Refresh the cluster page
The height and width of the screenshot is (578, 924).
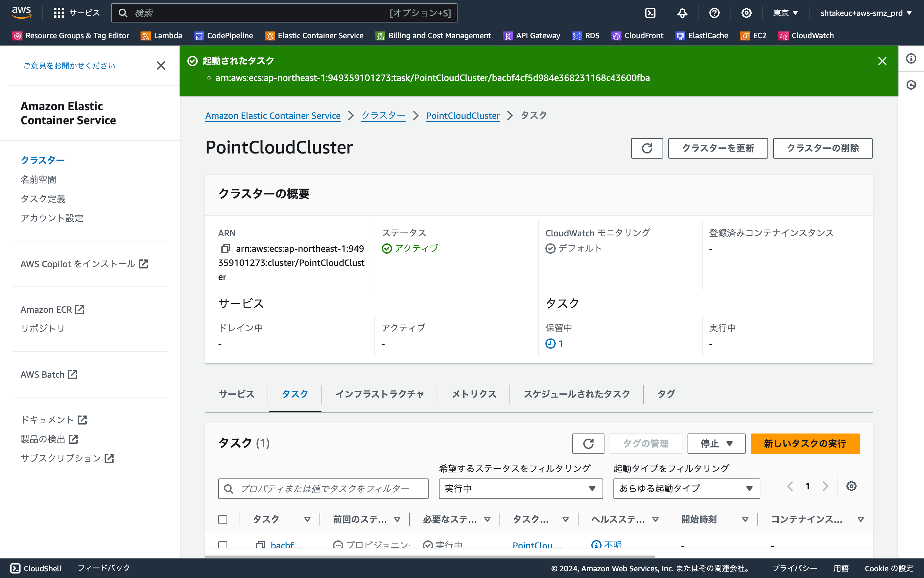pos(647,148)
